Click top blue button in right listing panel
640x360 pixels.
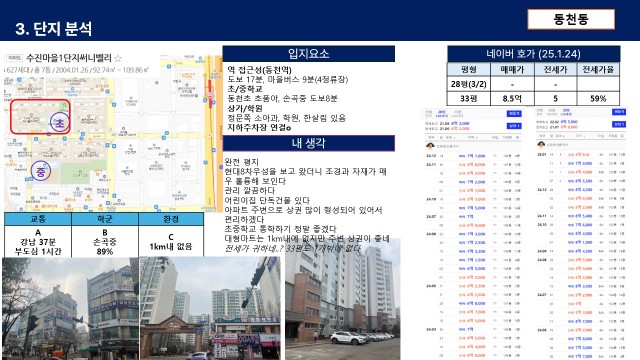pyautogui.click(x=619, y=112)
